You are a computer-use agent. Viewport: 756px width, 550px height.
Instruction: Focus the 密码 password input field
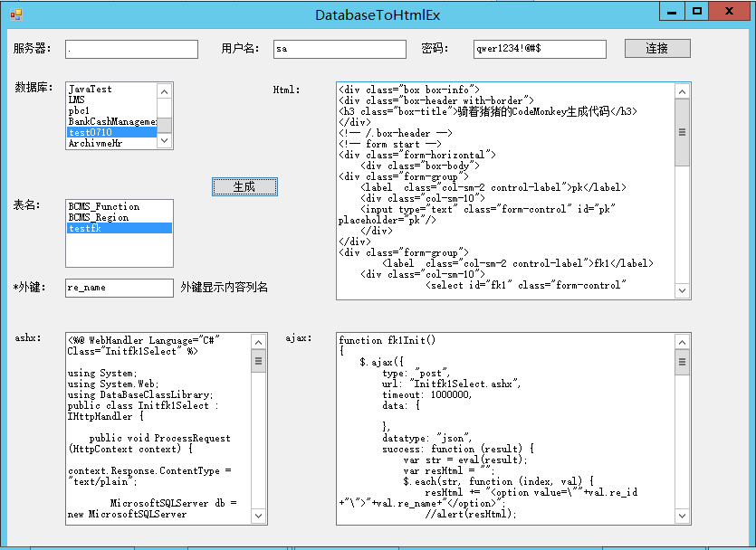pyautogui.click(x=540, y=49)
